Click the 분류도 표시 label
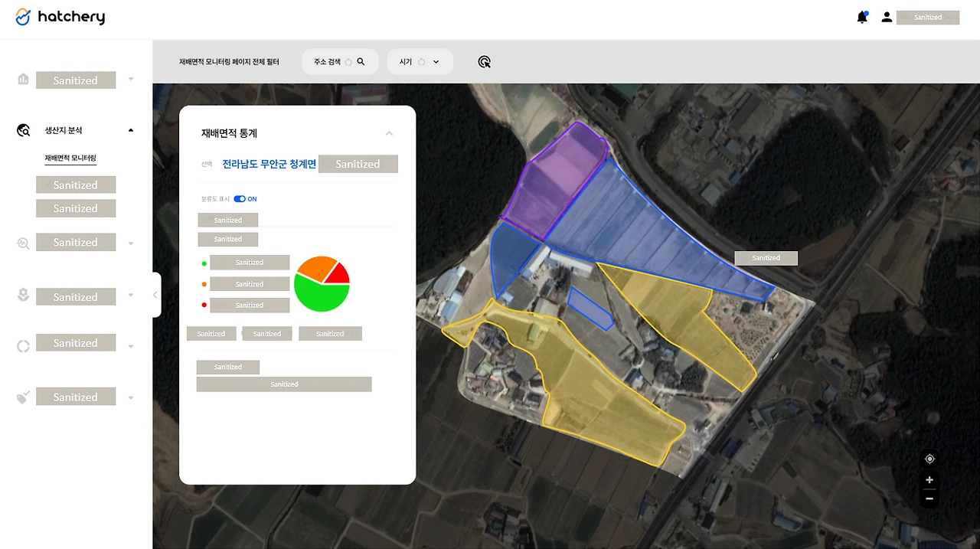Screen dimensions: 980x549 click(215, 199)
